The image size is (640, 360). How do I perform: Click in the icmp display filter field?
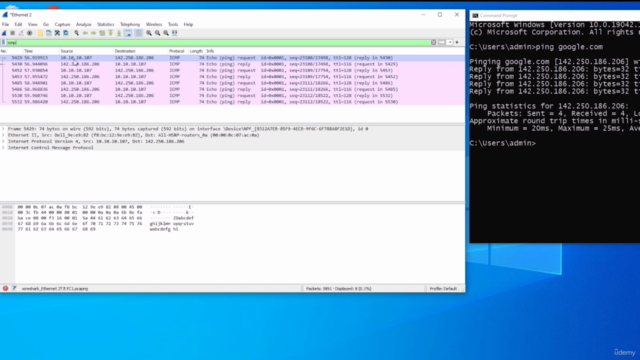[218, 42]
